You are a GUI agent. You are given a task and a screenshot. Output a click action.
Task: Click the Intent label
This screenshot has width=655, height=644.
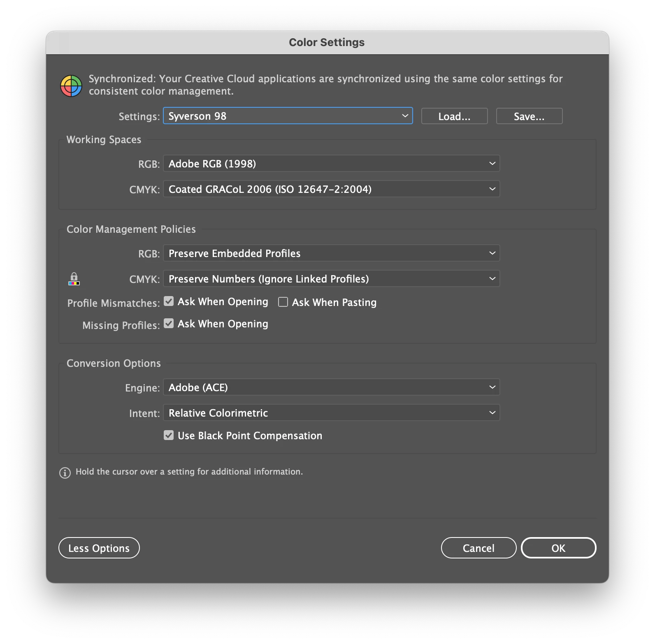tap(144, 414)
